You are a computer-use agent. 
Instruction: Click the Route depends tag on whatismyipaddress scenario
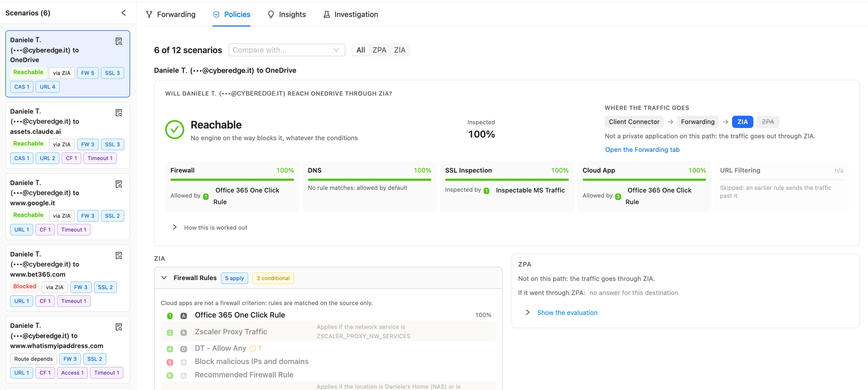coord(33,359)
